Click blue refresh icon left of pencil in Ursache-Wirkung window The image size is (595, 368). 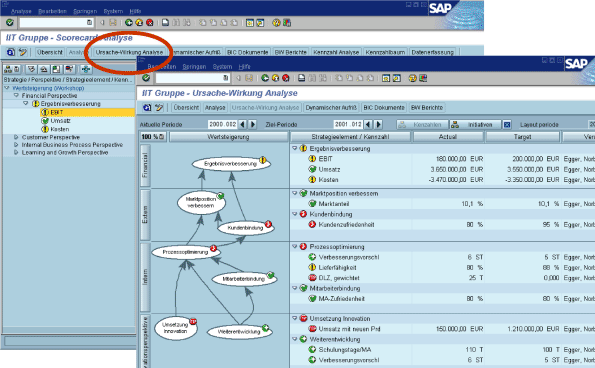coord(147,107)
